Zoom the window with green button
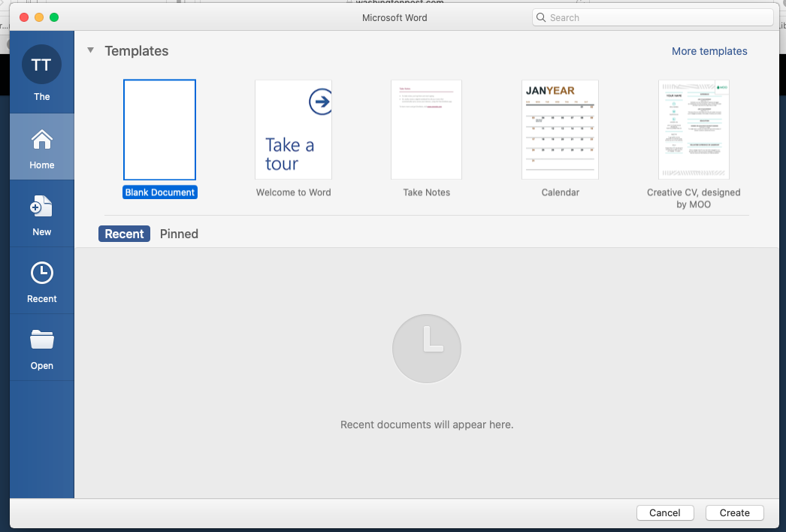 click(x=54, y=17)
